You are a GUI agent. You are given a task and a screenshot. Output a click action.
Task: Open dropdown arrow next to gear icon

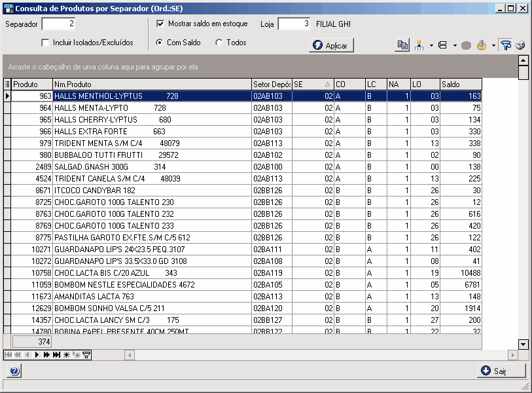pyautogui.click(x=493, y=45)
